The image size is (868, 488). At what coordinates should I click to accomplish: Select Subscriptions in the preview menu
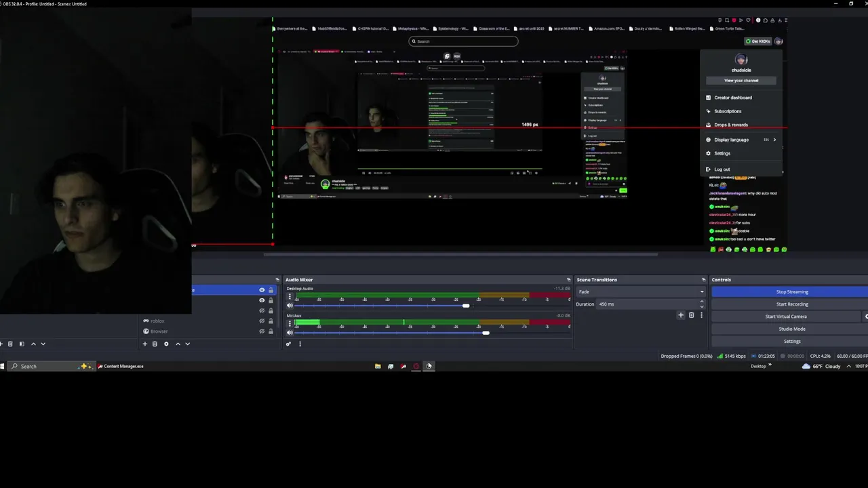coord(728,111)
